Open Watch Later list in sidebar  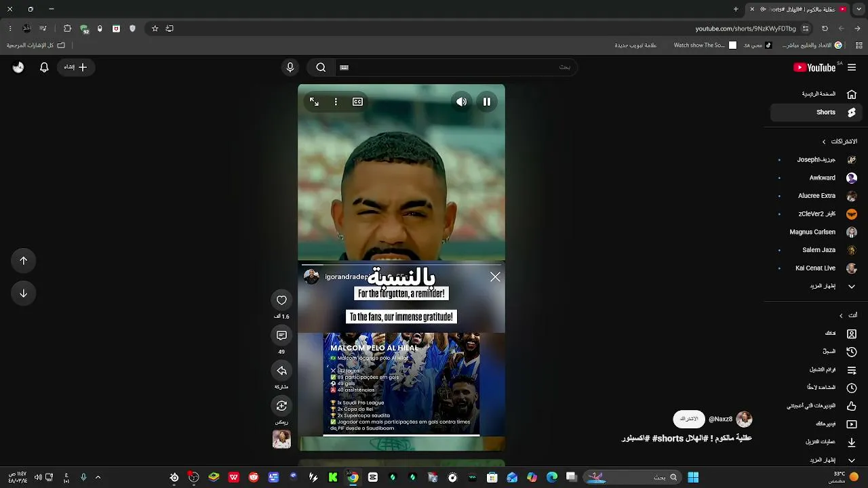[x=815, y=388]
